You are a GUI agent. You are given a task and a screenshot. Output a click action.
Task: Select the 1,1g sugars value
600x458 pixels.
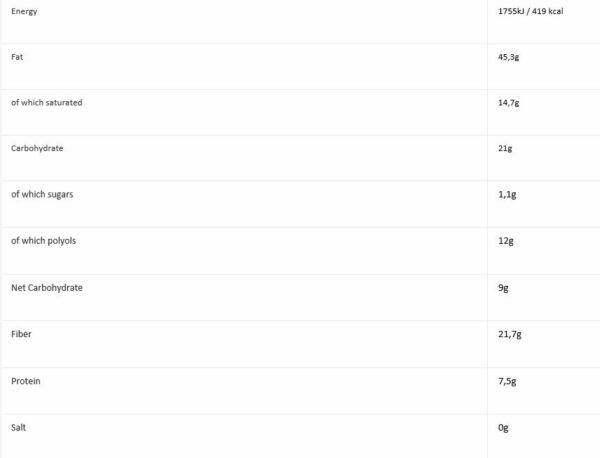tap(506, 195)
